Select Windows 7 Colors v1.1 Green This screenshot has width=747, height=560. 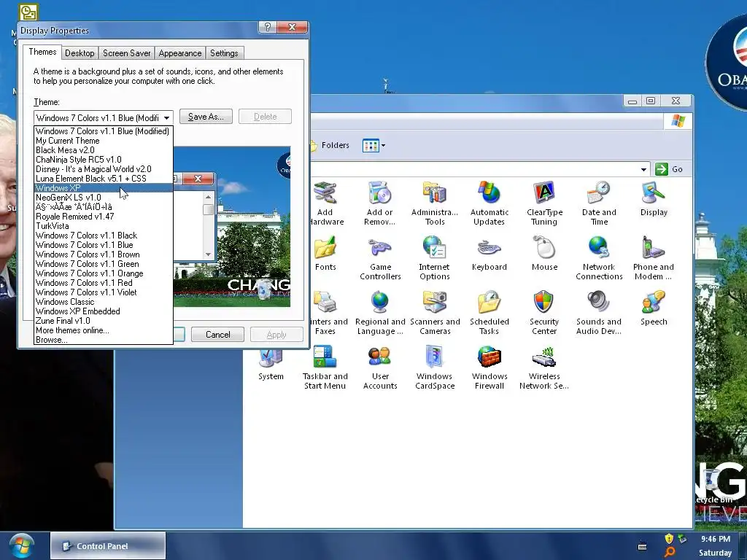click(x=104, y=264)
